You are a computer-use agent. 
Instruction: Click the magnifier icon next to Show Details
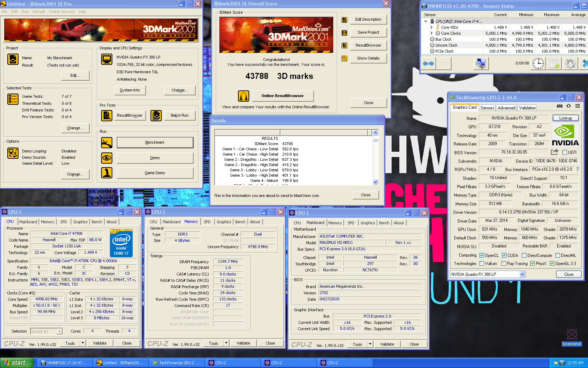(344, 59)
